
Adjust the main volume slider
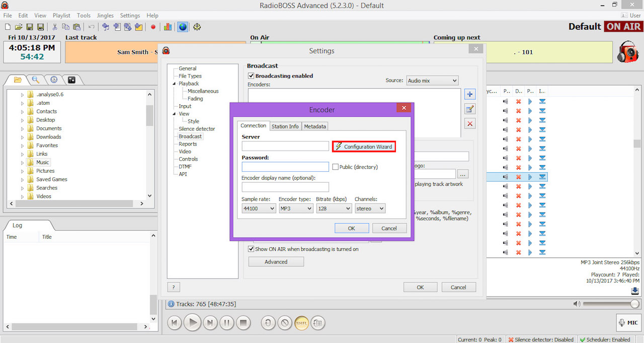[x=611, y=304]
